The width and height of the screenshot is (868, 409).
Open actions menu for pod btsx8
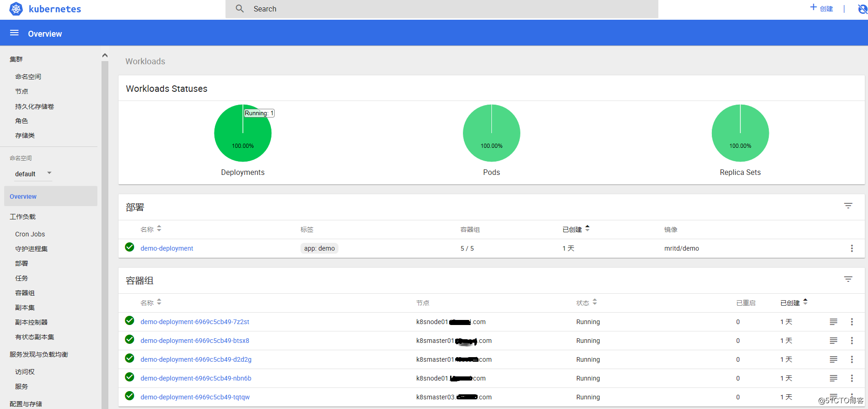click(x=852, y=341)
